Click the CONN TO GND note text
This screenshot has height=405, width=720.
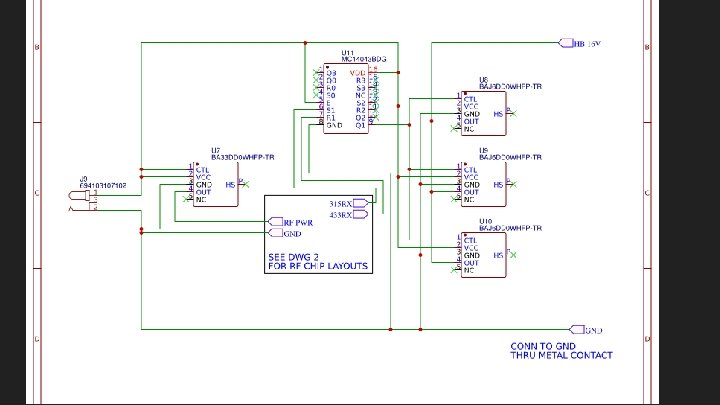[x=543, y=346]
